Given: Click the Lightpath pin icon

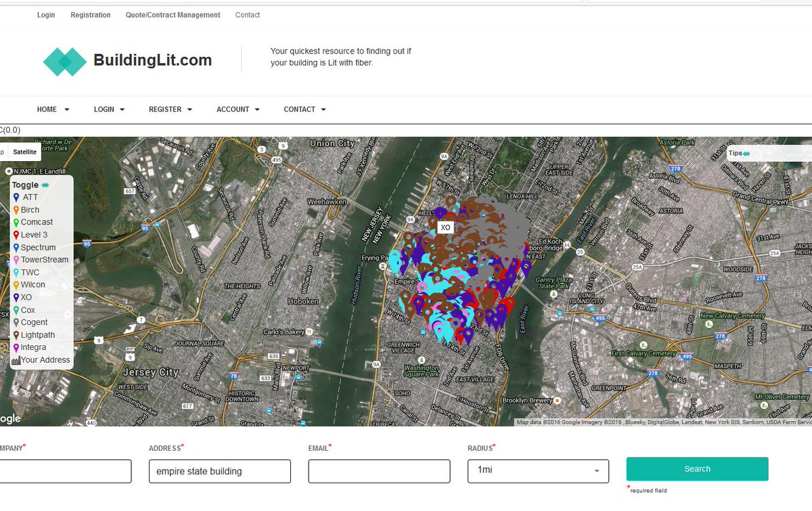Looking at the screenshot, I should pos(16,335).
